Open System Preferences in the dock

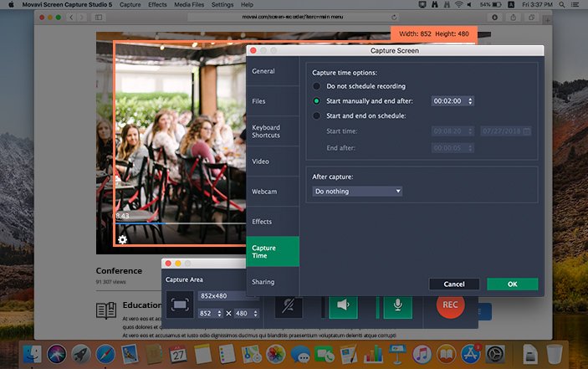[x=495, y=354]
